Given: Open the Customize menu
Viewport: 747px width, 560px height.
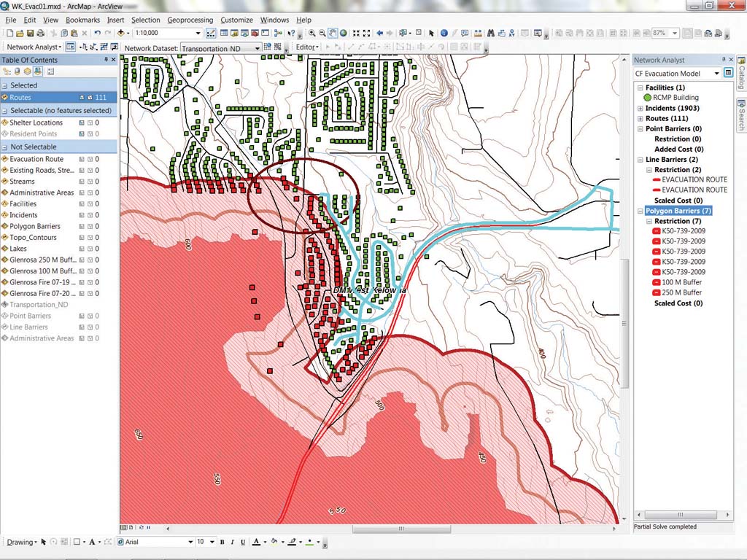Looking at the screenshot, I should point(236,20).
